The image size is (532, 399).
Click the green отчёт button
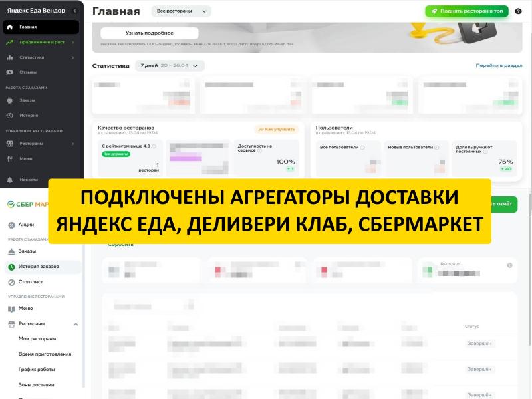click(504, 204)
